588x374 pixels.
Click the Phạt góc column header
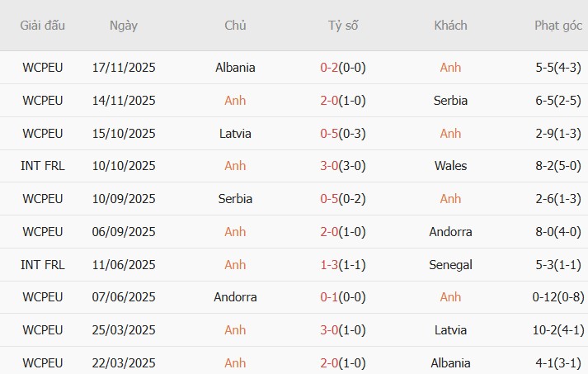click(x=559, y=26)
